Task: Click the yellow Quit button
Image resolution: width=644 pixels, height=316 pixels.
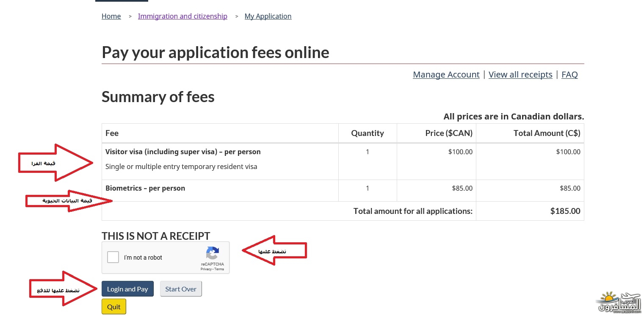Action: click(114, 307)
